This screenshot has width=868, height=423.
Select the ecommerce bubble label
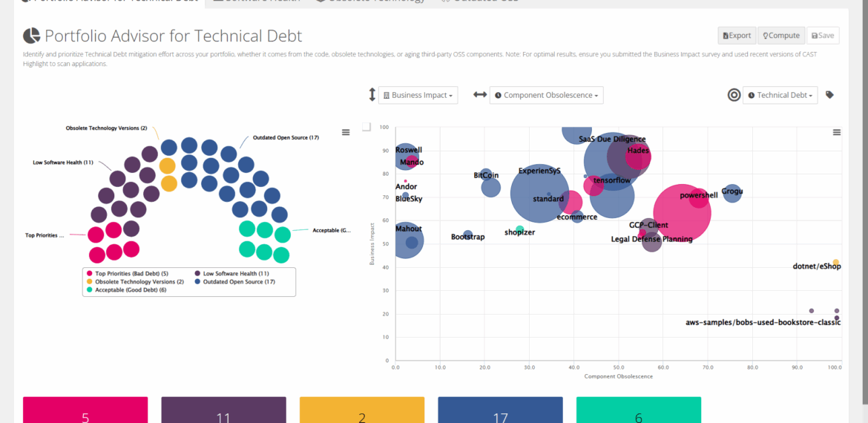pyautogui.click(x=577, y=217)
